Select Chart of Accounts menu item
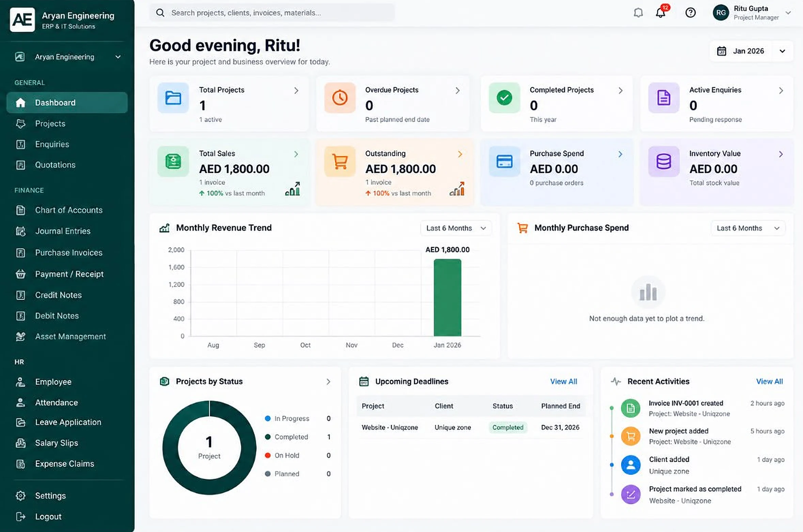Image resolution: width=803 pixels, height=532 pixels. tap(67, 210)
